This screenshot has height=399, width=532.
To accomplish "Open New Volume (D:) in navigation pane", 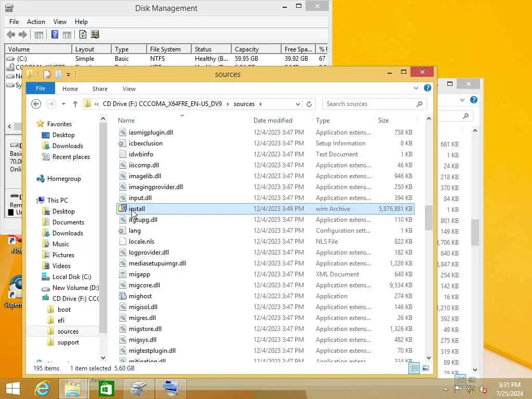I will coord(75,288).
